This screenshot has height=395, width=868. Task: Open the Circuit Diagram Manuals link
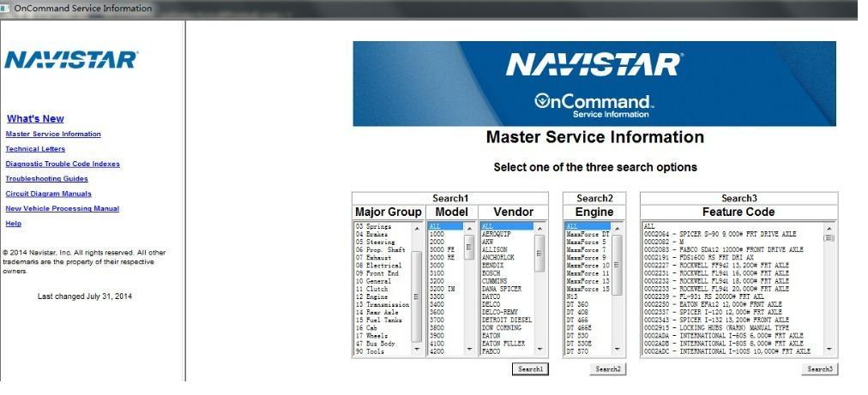pyautogui.click(x=49, y=194)
